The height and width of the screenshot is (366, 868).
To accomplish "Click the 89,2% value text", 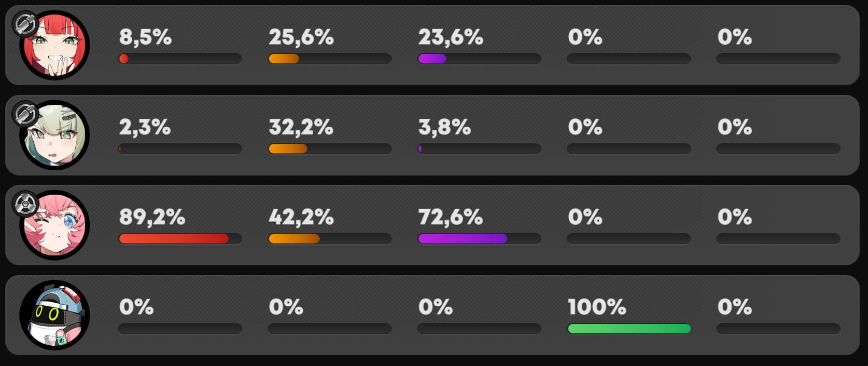I will click(152, 217).
